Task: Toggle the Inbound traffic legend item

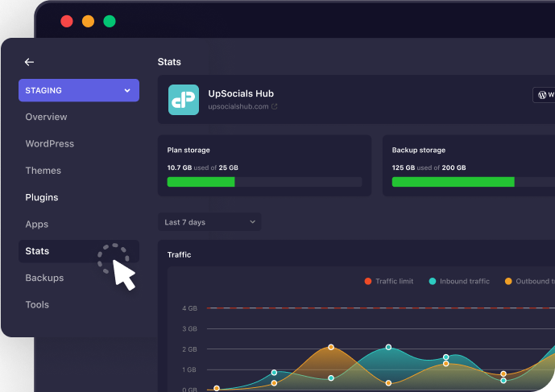Action: (x=459, y=281)
